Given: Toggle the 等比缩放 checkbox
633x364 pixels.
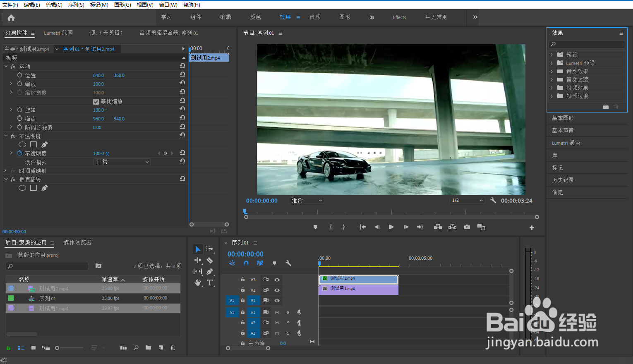Looking at the screenshot, I should [96, 101].
